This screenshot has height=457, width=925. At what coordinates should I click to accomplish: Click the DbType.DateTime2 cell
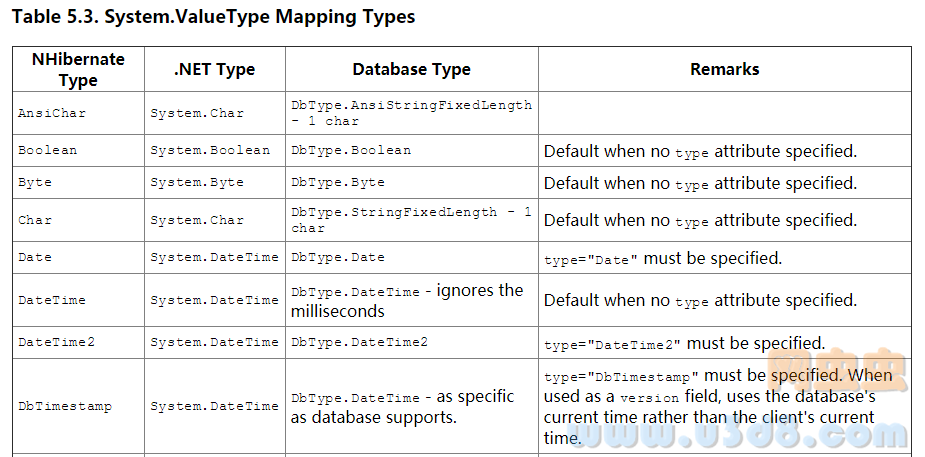tap(412, 342)
